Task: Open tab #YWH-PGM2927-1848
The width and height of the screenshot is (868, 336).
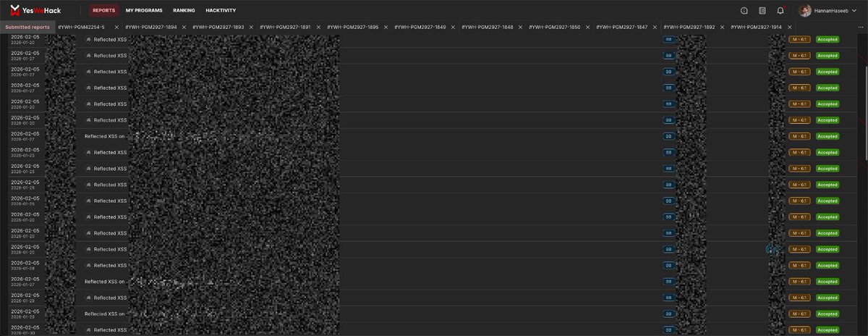Action: pos(487,27)
